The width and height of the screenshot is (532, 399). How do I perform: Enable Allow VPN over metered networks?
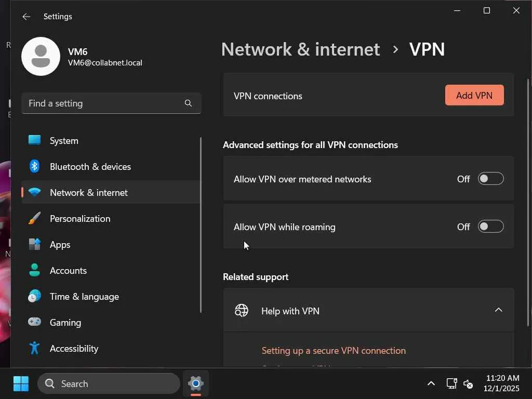tap(490, 179)
